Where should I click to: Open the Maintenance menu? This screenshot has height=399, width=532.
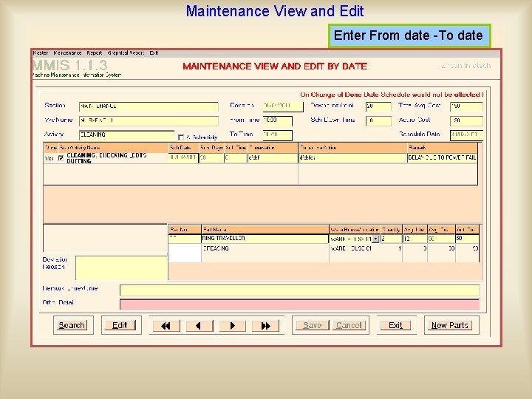tap(67, 53)
